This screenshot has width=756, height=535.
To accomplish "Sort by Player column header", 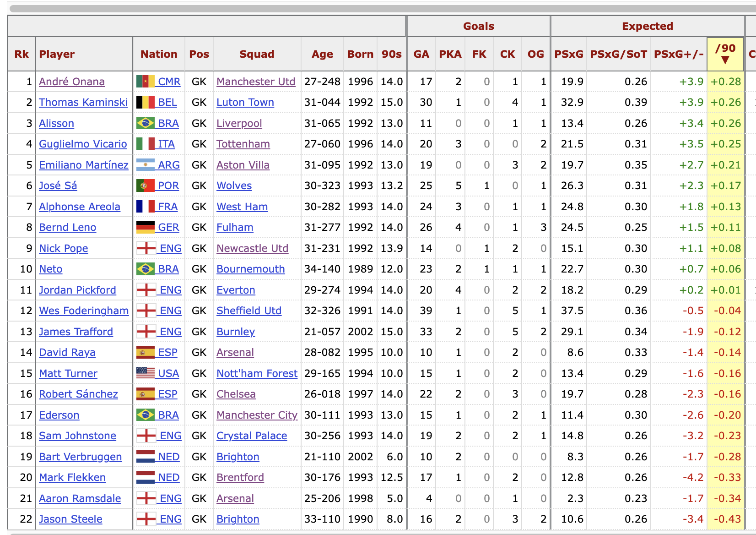I will 84,54.
